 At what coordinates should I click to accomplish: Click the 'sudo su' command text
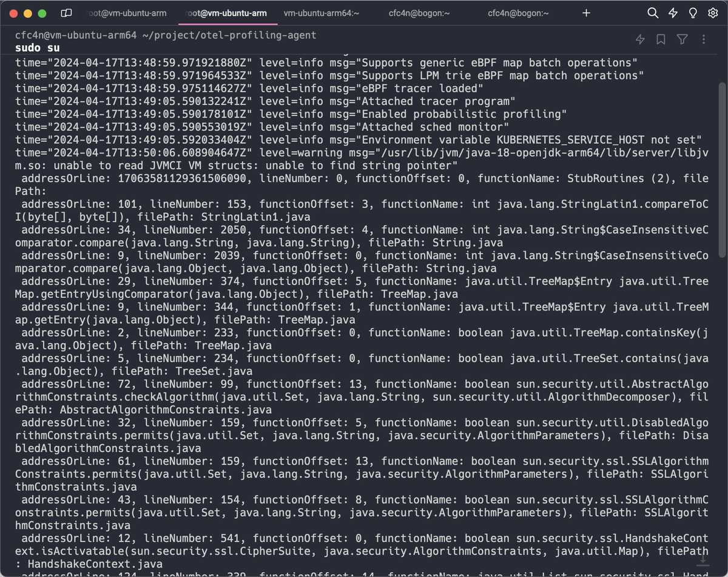coord(38,48)
